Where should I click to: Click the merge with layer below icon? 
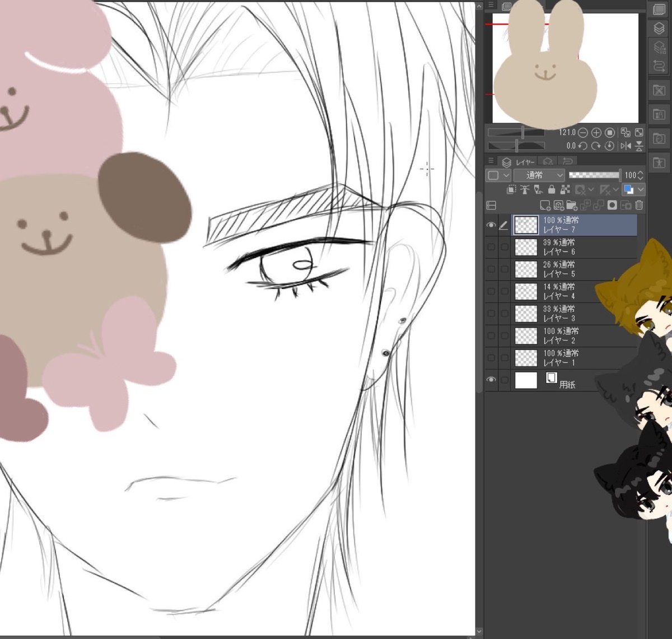click(x=599, y=206)
